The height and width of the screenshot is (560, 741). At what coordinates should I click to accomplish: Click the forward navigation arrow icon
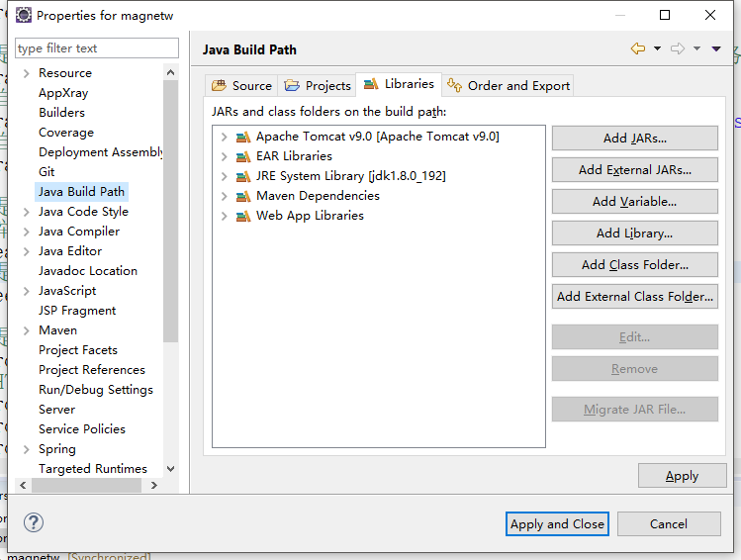pos(678,48)
